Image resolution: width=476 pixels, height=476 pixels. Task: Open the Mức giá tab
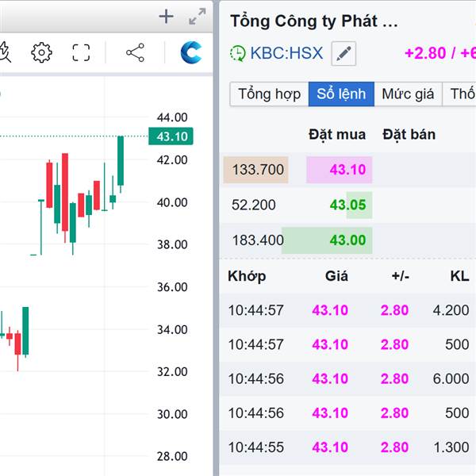(x=408, y=94)
